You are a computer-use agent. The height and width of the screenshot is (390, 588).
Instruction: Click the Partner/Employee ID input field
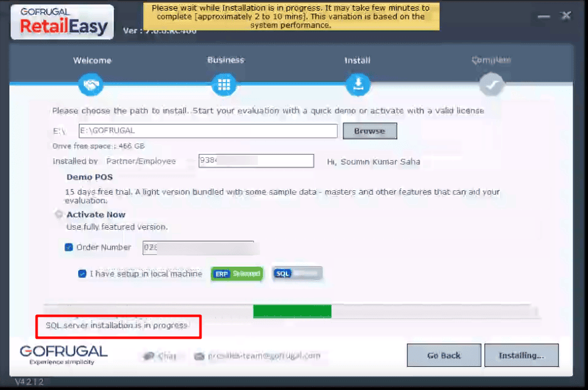pyautogui.click(x=256, y=161)
